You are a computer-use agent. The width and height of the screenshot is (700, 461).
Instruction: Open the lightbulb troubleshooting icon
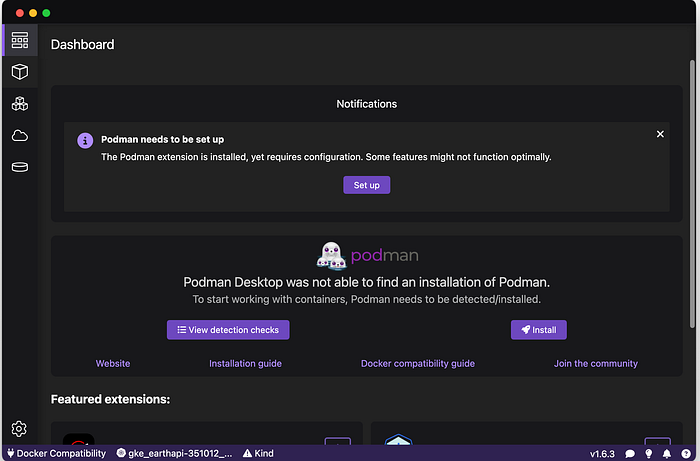coord(648,454)
